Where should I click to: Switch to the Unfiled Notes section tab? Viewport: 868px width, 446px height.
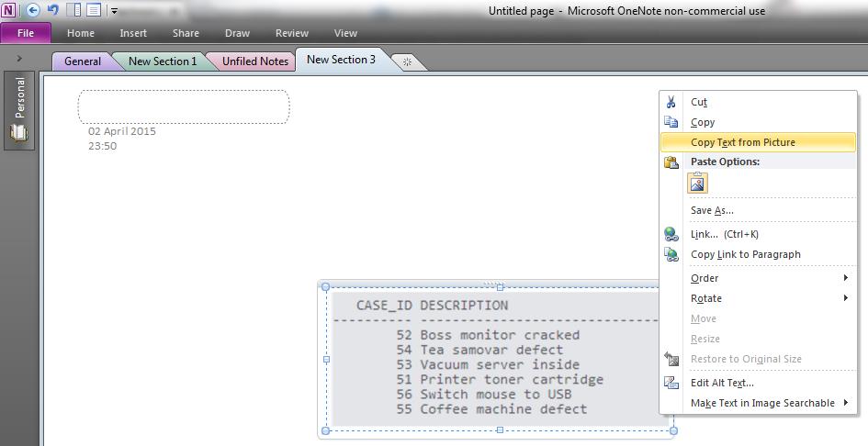point(254,61)
